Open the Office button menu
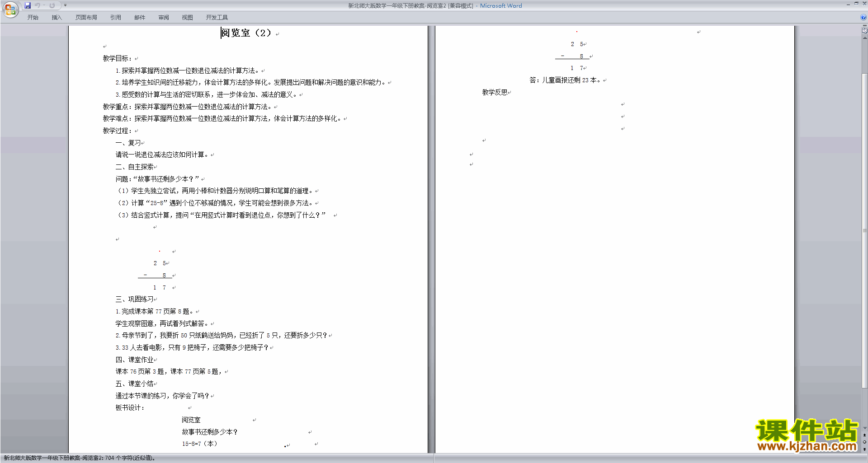868x463 pixels. coord(10,9)
